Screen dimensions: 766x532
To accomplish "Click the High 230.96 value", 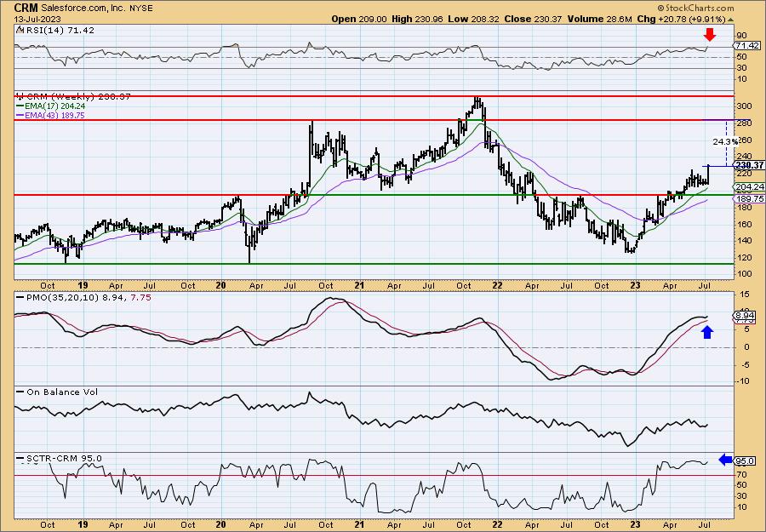I will (x=419, y=19).
